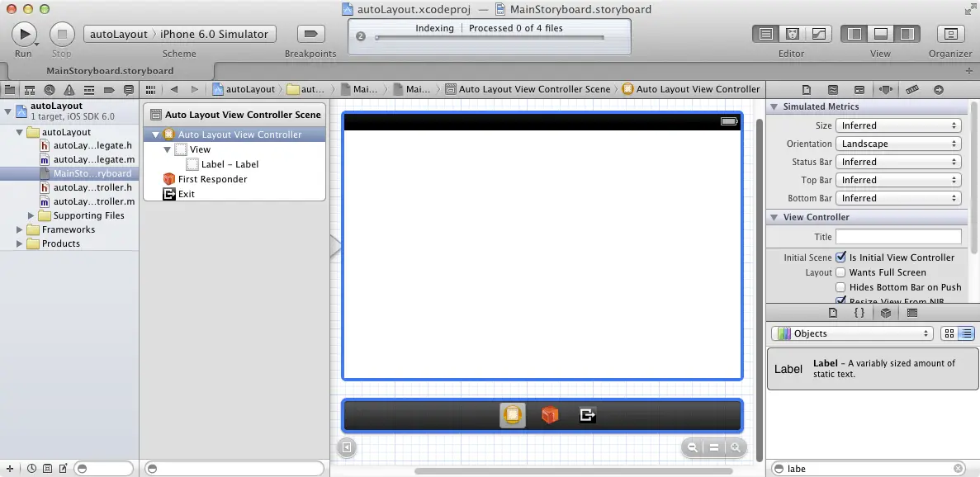This screenshot has height=477, width=980.
Task: Open the Orientation dropdown
Action: 898,144
